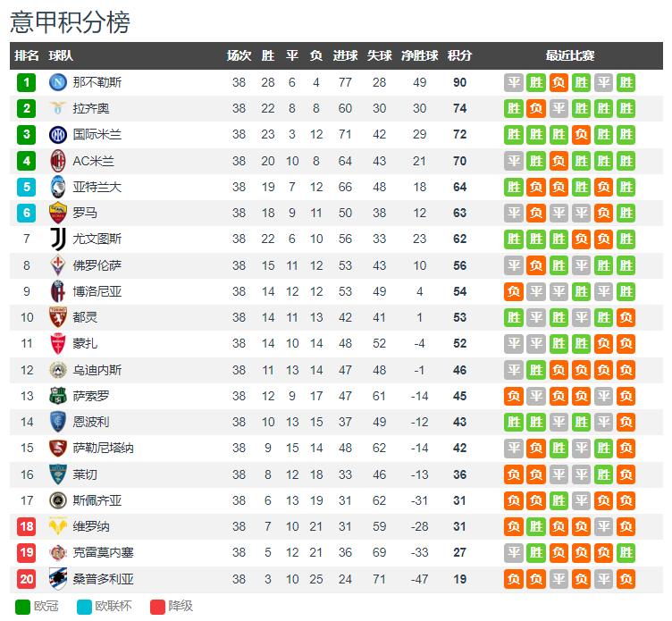Click the Roma (罗马) club badge
The width and height of the screenshot is (672, 621).
(x=58, y=213)
